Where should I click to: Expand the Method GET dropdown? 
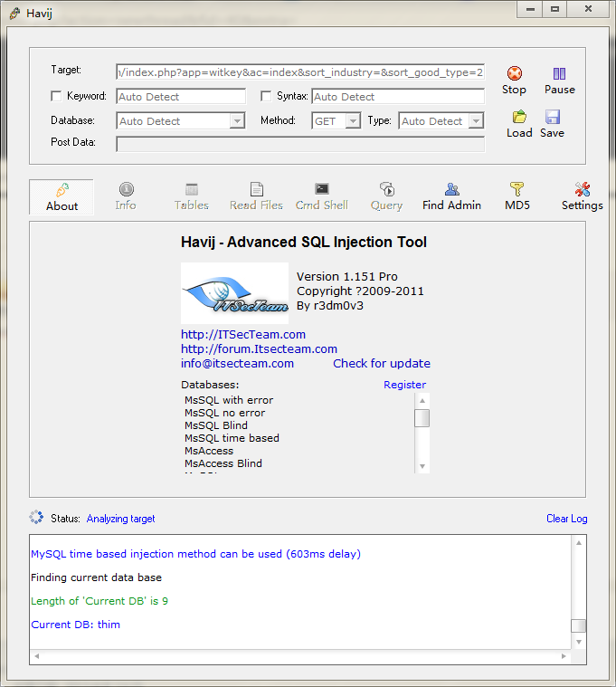(353, 120)
